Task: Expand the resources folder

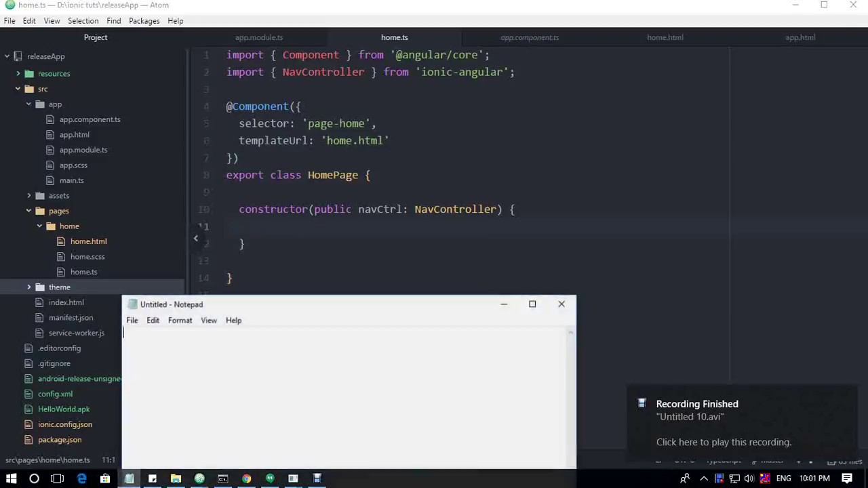Action: [18, 73]
